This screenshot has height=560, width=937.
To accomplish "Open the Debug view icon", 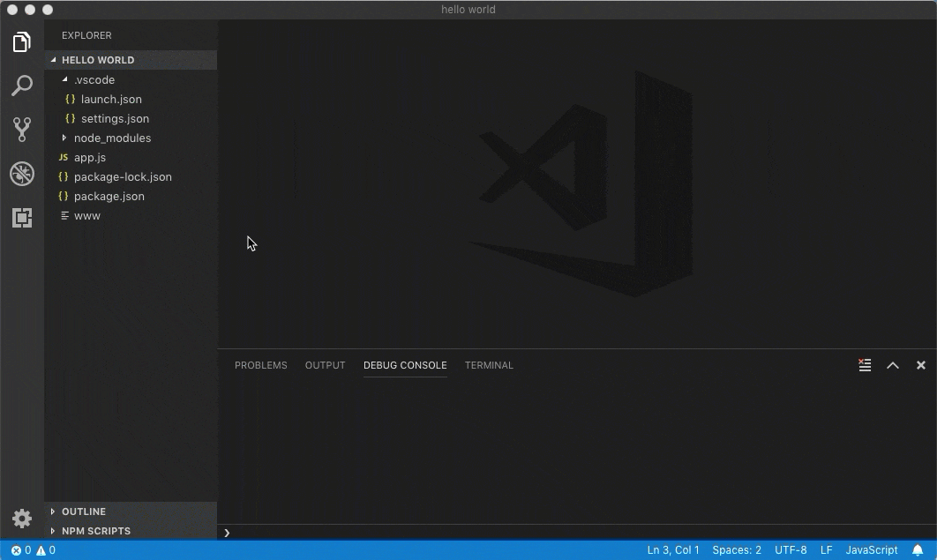I will click(21, 174).
